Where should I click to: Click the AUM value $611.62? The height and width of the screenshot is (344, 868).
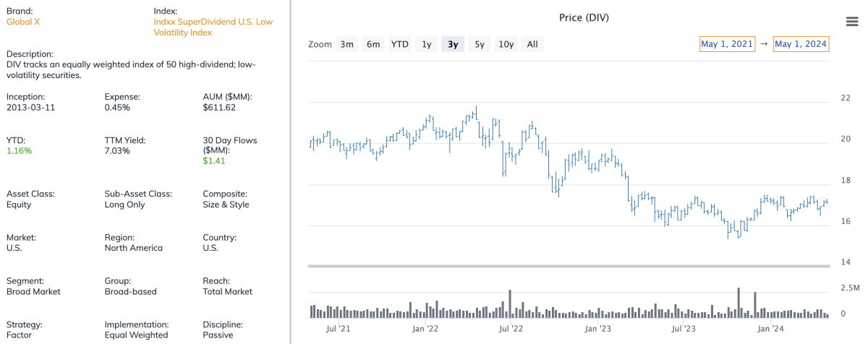pos(219,107)
